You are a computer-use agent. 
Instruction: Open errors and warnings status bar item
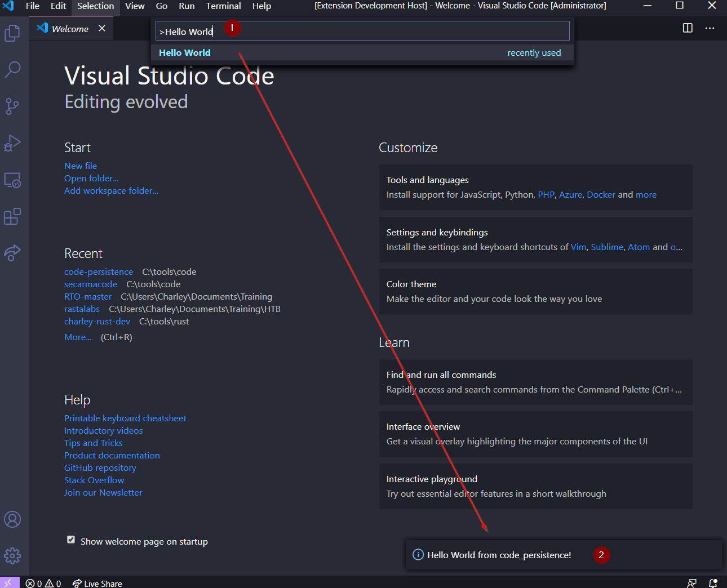point(43,583)
